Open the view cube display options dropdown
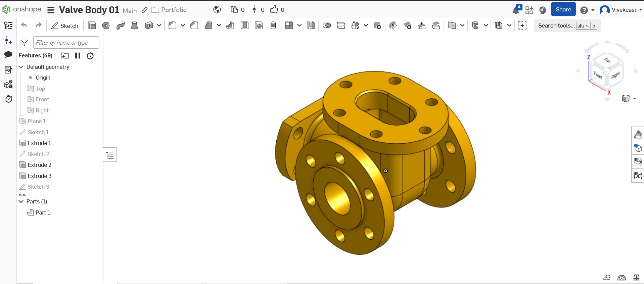Viewport: 644px width, 284px height. 634,98
